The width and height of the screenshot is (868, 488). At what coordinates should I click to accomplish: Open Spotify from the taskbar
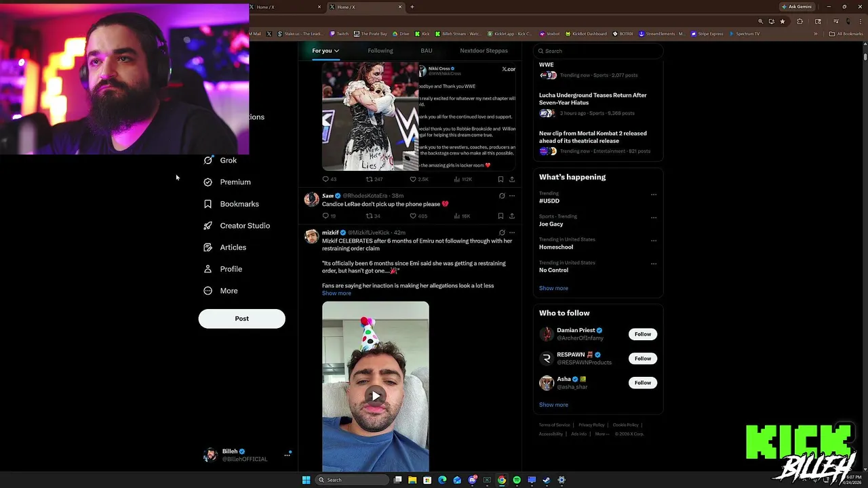click(517, 480)
